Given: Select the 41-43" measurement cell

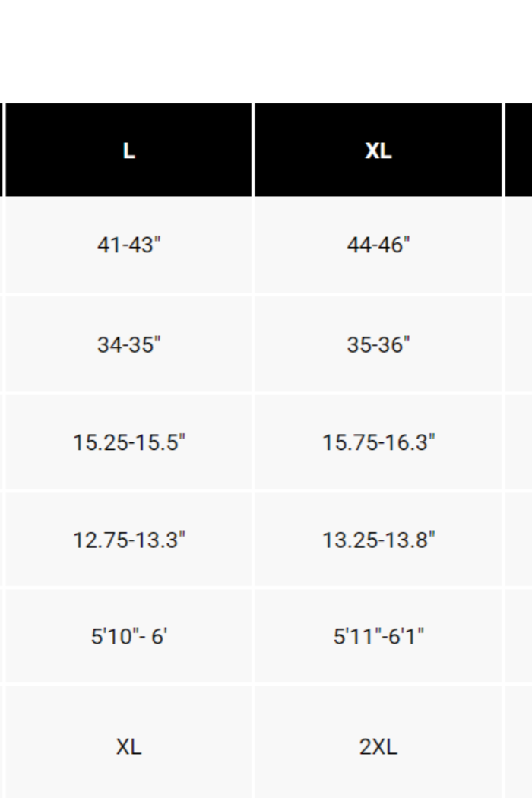Looking at the screenshot, I should [x=128, y=245].
